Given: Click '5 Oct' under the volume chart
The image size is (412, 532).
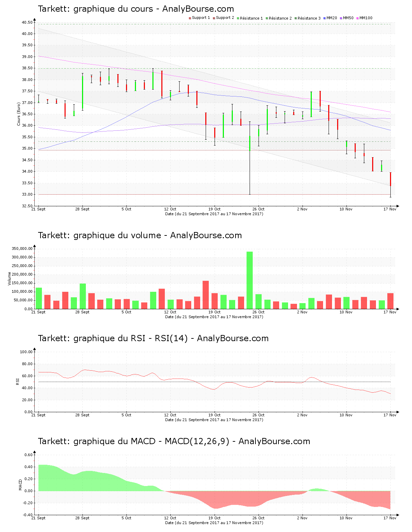Looking at the screenshot, I should [x=126, y=312].
